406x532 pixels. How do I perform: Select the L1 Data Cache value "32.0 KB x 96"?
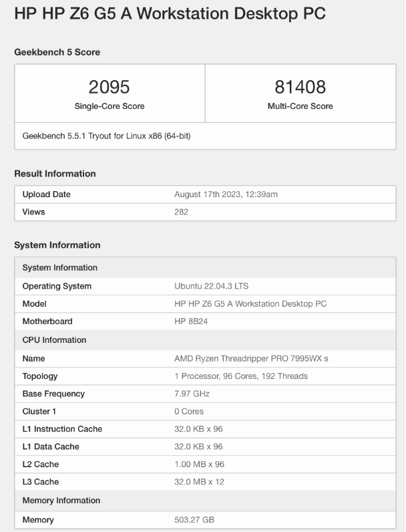(198, 447)
